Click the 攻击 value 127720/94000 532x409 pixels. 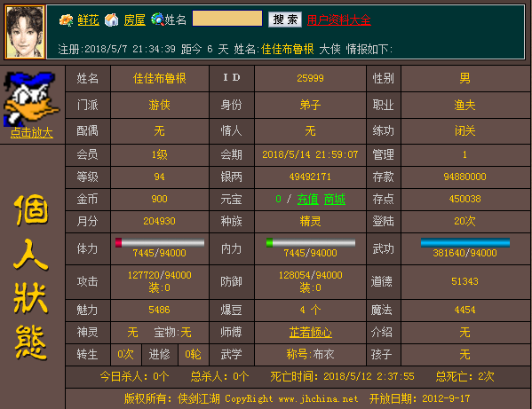(x=160, y=275)
